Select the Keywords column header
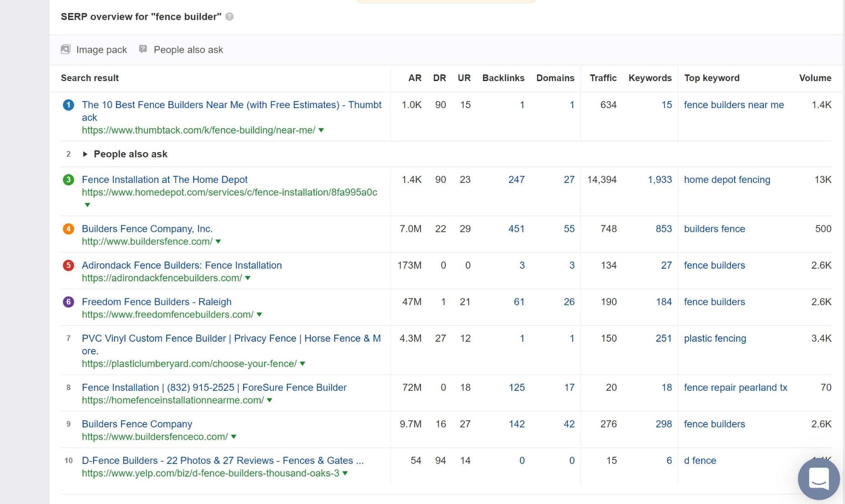Viewport: 845px width, 504px height. pos(651,78)
